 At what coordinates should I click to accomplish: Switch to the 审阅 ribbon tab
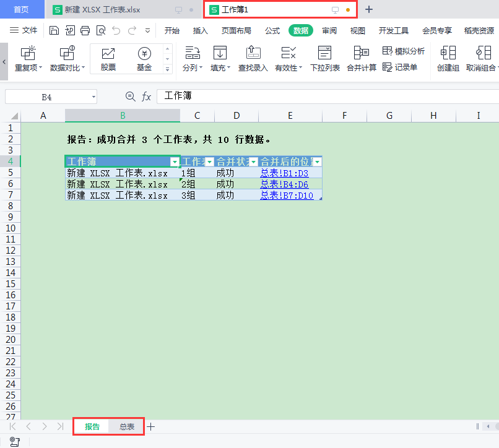(x=329, y=30)
